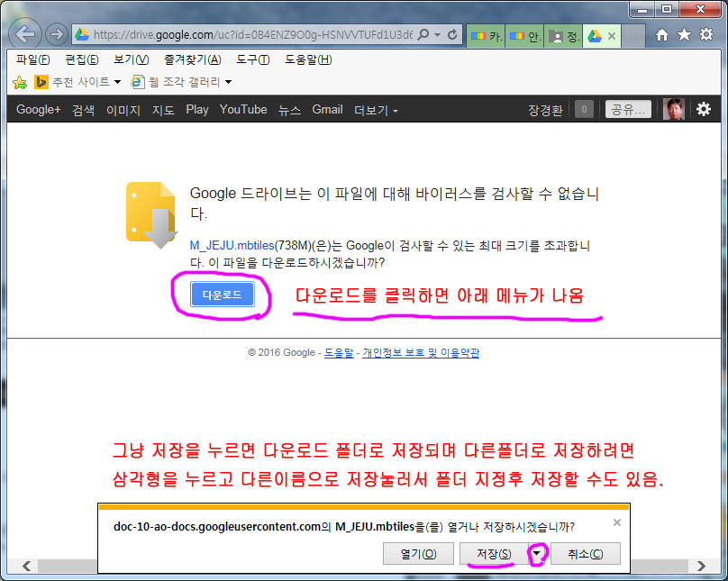Open the 보기(V) menu
Viewport: 728px width, 581px height.
132,59
